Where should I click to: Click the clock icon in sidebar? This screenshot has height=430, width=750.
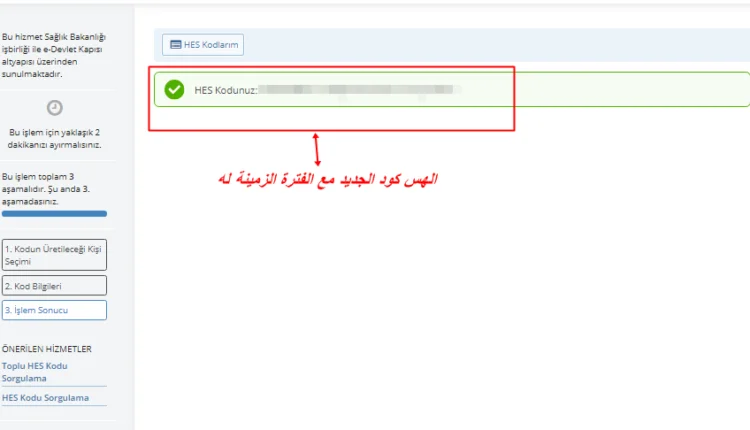coord(55,108)
